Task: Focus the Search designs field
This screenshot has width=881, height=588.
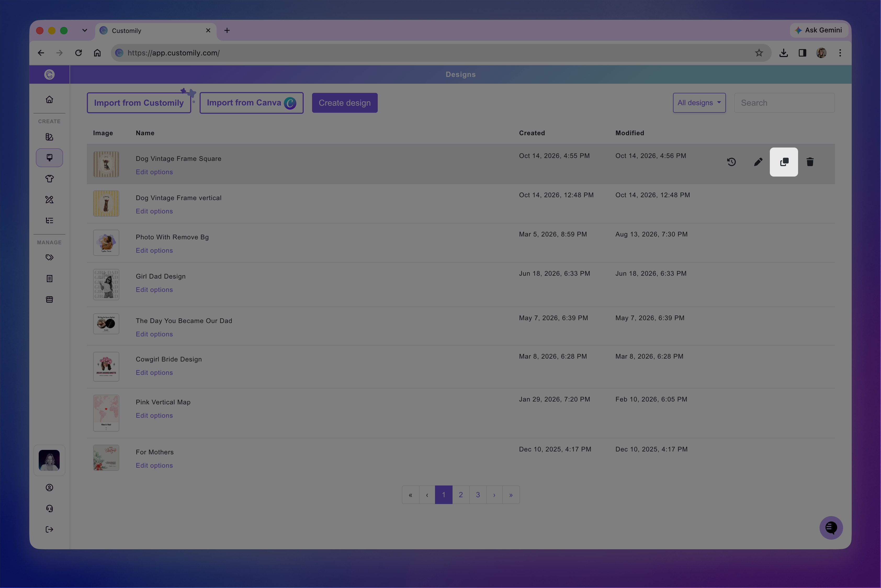Action: [784, 103]
